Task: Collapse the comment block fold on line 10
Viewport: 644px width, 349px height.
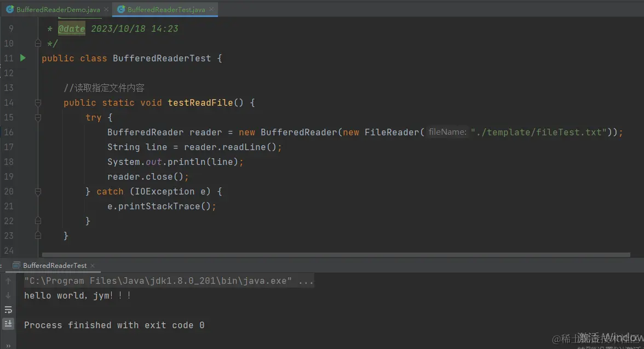Action: 38,43
